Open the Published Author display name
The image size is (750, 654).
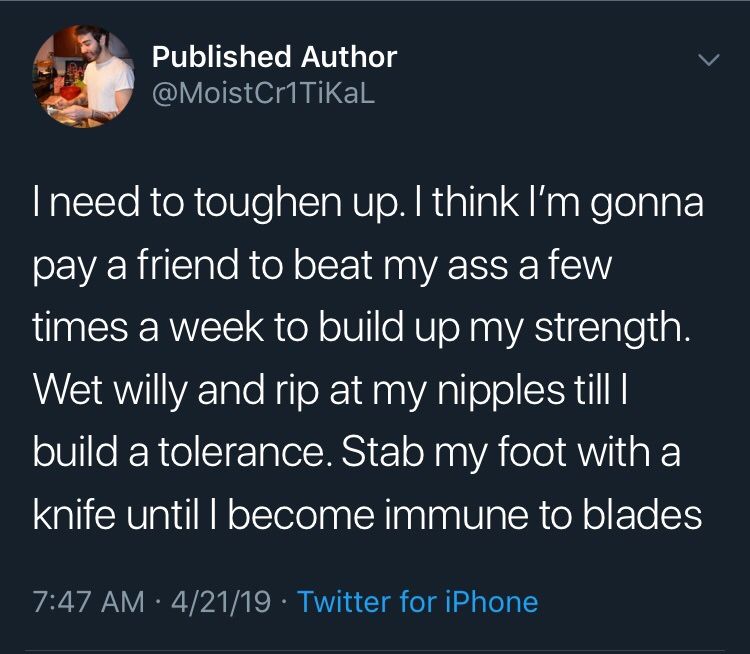pyautogui.click(x=275, y=57)
